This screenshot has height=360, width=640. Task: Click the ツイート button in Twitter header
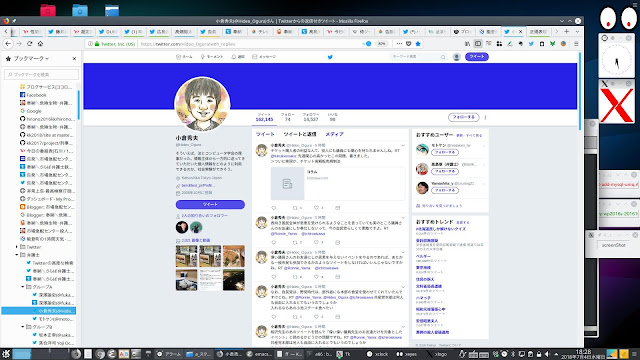point(477,57)
